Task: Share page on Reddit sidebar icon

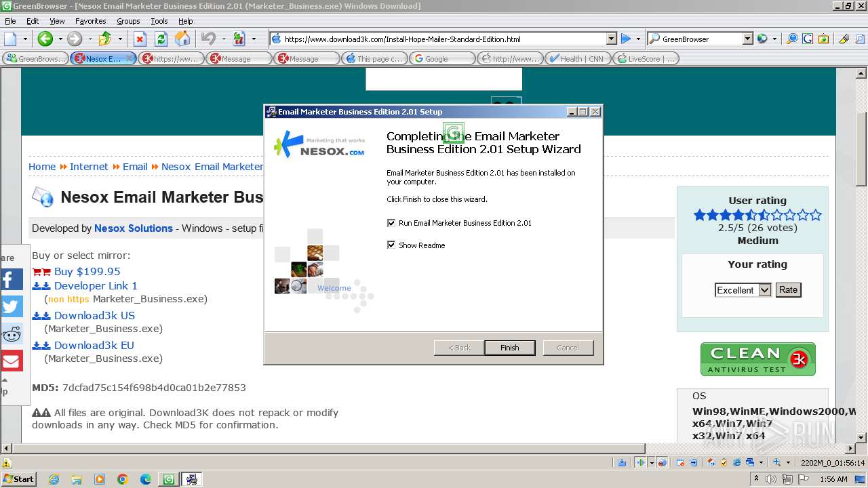Action: point(12,333)
